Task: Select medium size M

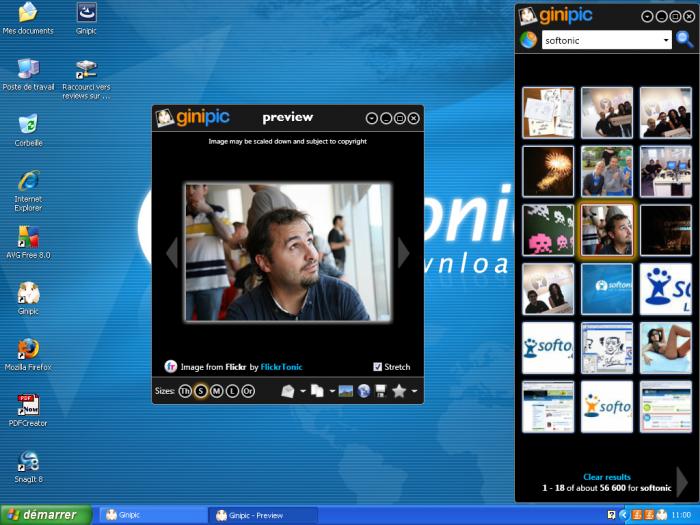Action: pos(217,392)
